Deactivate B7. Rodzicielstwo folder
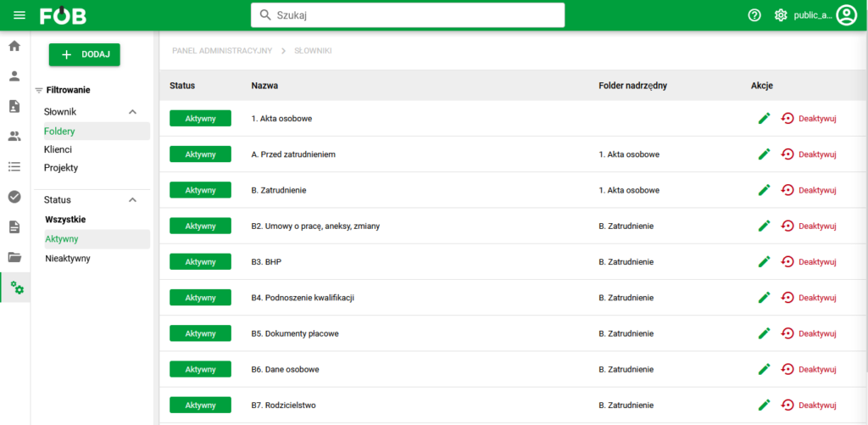 [x=809, y=405]
